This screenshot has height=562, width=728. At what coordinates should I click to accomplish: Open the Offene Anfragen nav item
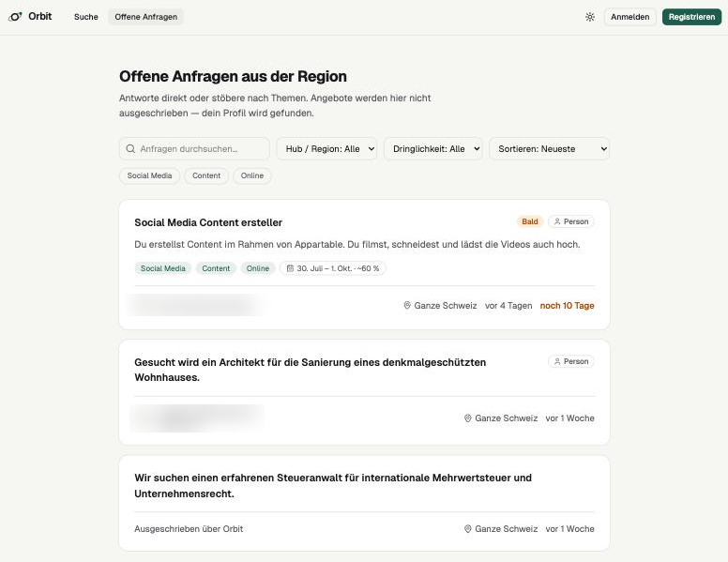pyautogui.click(x=145, y=17)
